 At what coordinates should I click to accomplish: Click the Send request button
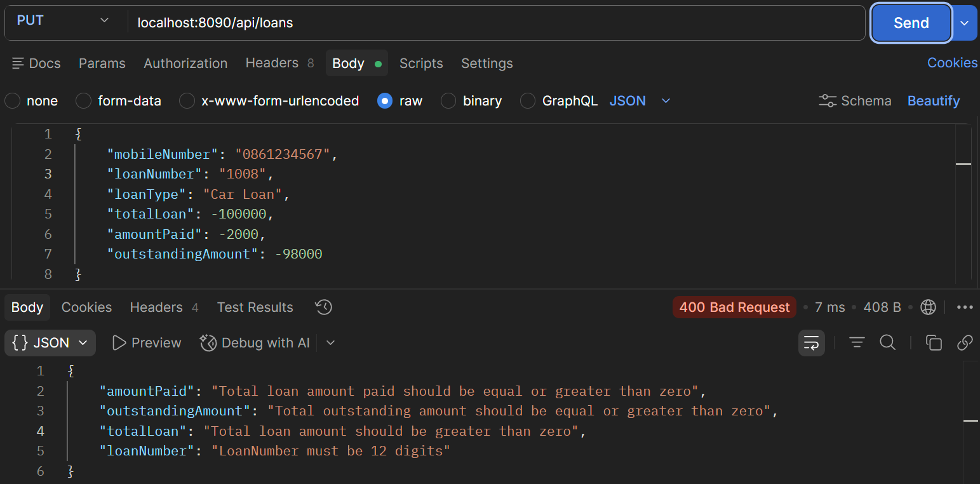pyautogui.click(x=911, y=23)
